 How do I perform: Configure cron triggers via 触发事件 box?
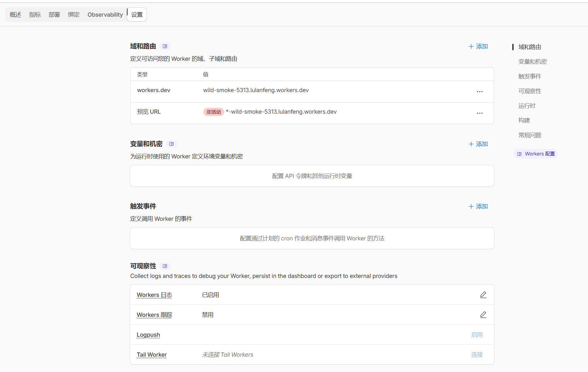(x=312, y=238)
